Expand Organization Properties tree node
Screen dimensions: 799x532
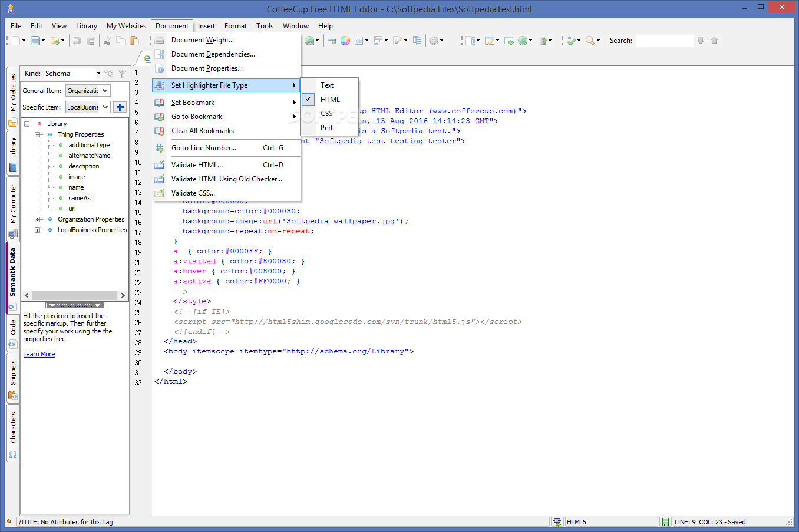point(38,219)
